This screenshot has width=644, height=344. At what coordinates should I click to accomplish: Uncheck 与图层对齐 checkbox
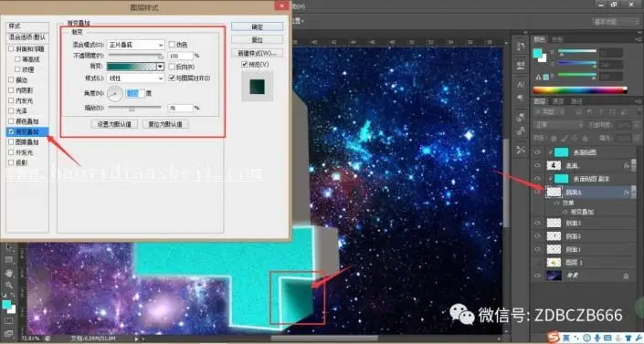[172, 78]
